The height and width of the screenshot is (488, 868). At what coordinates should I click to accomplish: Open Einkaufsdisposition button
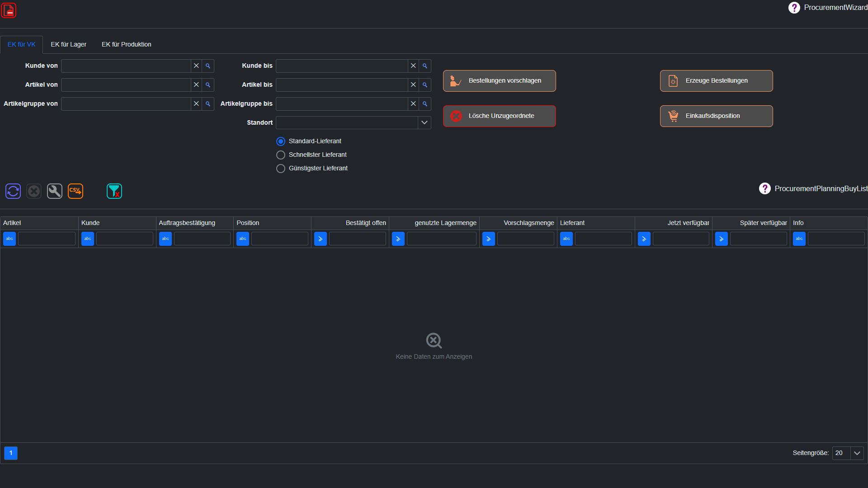pos(717,116)
